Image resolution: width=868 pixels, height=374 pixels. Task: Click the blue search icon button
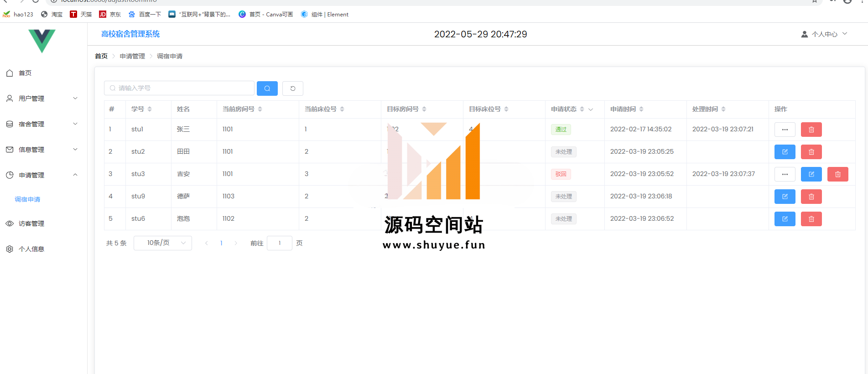pyautogui.click(x=267, y=88)
